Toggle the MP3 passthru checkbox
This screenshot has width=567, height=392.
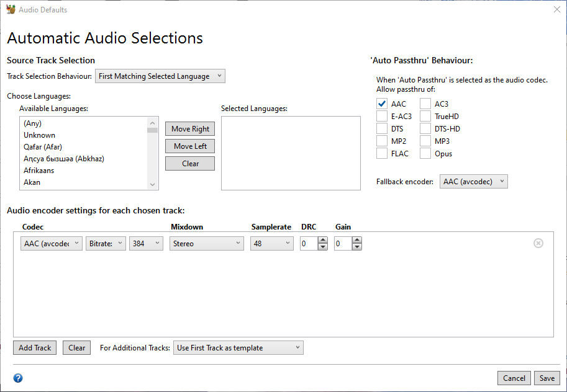(425, 141)
